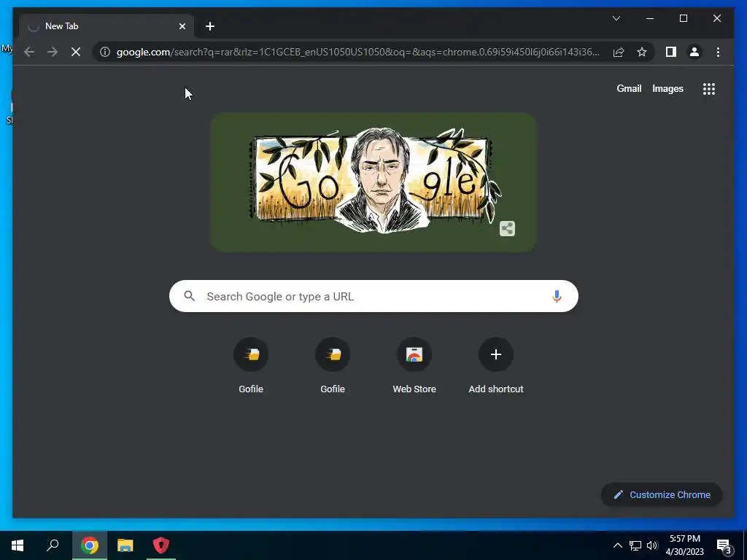View site information icon in address bar
747x560 pixels.
105,52
